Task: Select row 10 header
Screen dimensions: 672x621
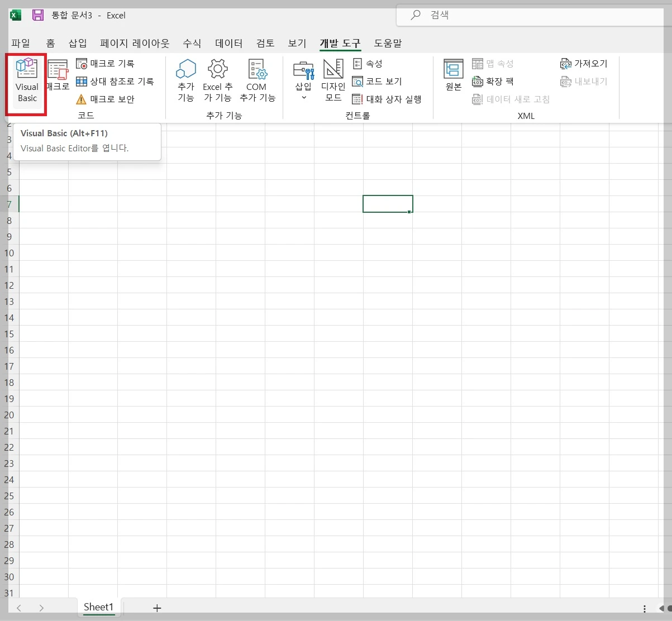Action: (x=9, y=253)
